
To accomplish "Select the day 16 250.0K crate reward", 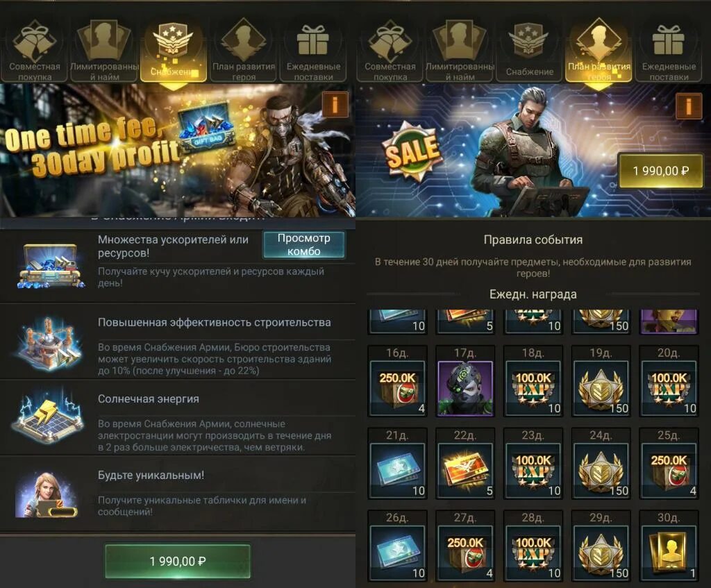I will (x=398, y=388).
